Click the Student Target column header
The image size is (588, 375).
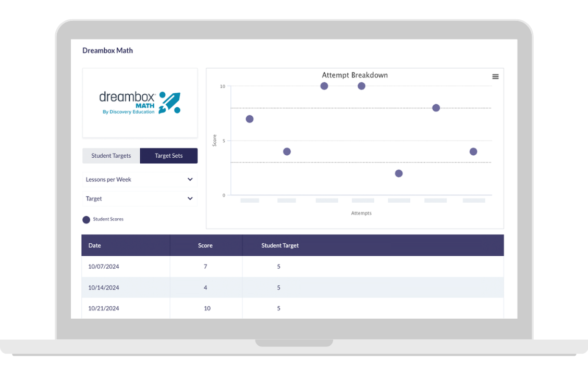(x=280, y=245)
